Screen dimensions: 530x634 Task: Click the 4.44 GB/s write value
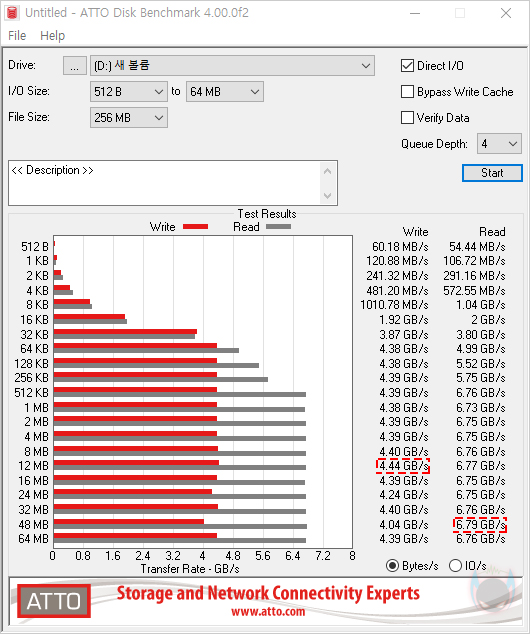(403, 466)
